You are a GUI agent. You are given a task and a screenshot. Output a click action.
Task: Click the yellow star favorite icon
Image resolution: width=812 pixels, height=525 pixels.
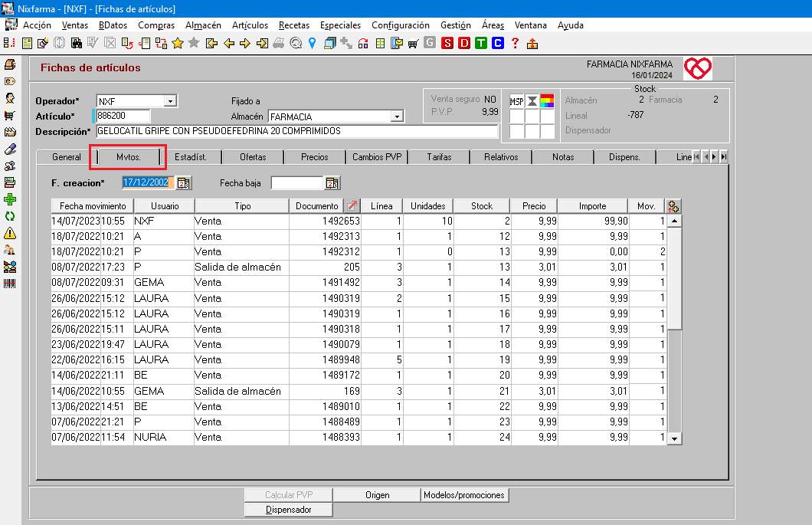(178, 44)
